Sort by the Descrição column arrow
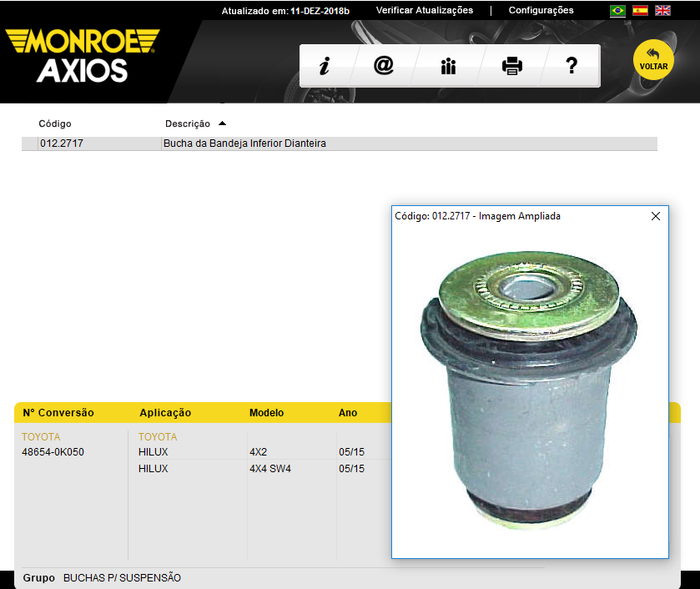 pos(222,123)
